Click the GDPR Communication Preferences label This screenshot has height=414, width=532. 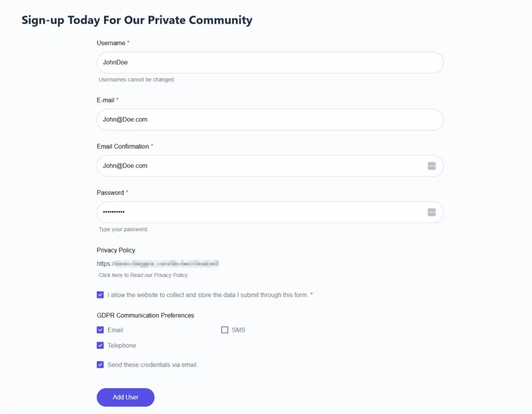coord(145,315)
